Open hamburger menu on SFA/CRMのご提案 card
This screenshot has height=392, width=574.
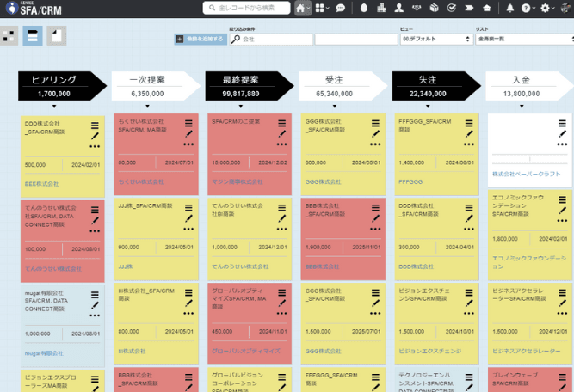[x=282, y=124]
